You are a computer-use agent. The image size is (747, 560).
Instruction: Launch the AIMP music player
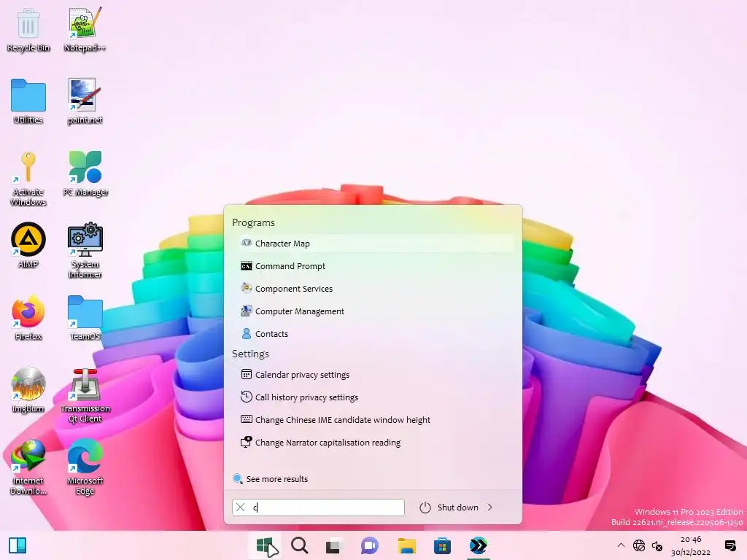click(28, 246)
